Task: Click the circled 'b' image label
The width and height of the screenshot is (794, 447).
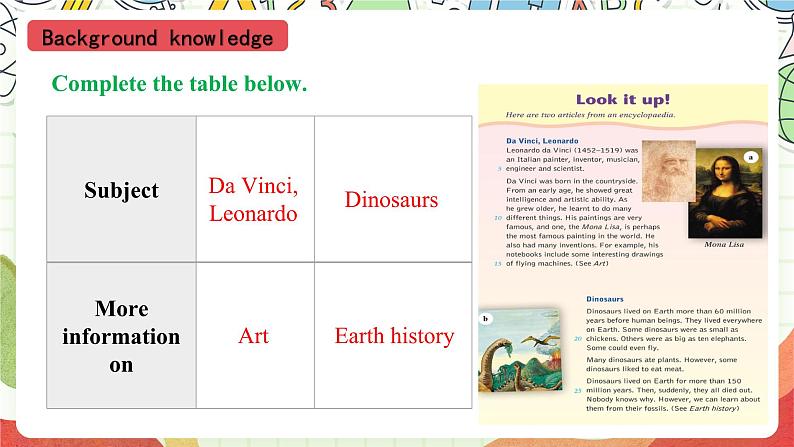Action: point(486,319)
